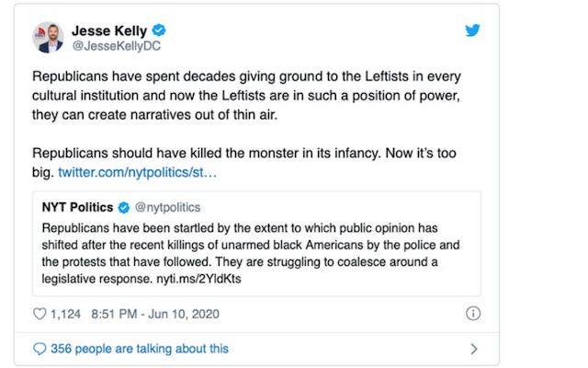Expand the conversation with right chevron
The height and width of the screenshot is (368, 588).
[474, 349]
